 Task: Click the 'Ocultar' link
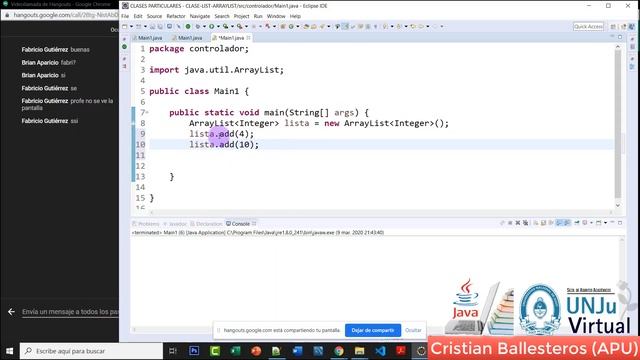pos(413,330)
